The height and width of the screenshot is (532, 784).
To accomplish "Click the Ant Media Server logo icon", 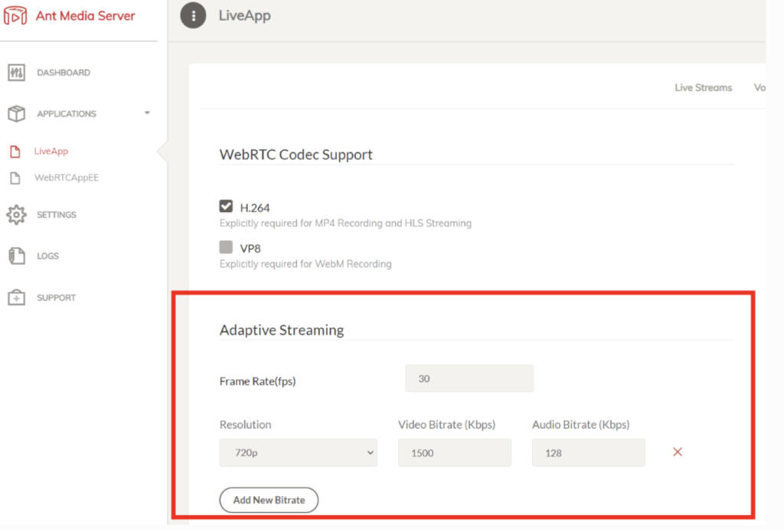I will pos(15,15).
